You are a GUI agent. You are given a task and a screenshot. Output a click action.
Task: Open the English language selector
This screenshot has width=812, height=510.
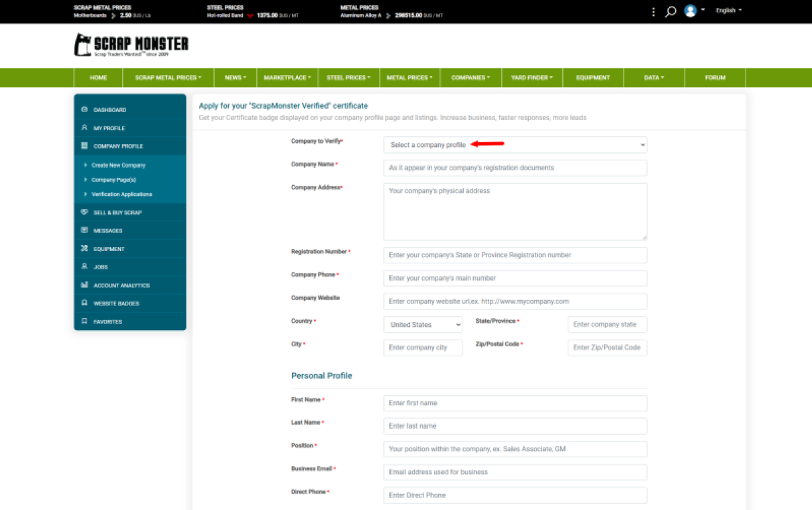(728, 11)
